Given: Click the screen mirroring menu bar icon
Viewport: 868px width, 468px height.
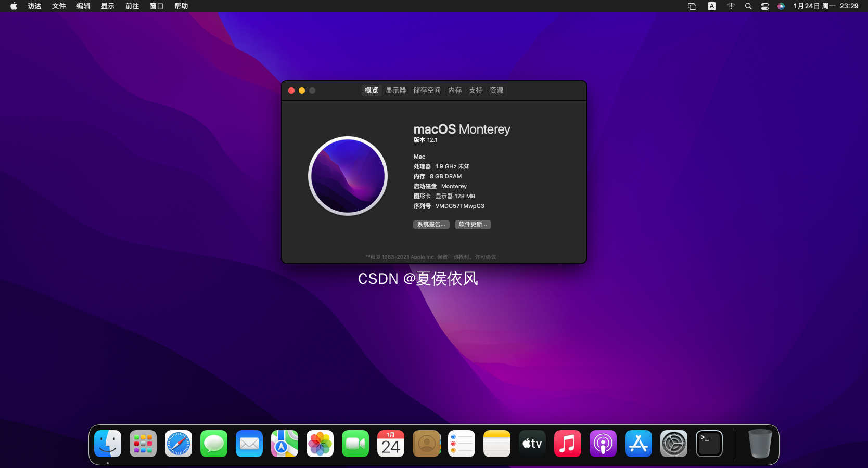Looking at the screenshot, I should [692, 6].
